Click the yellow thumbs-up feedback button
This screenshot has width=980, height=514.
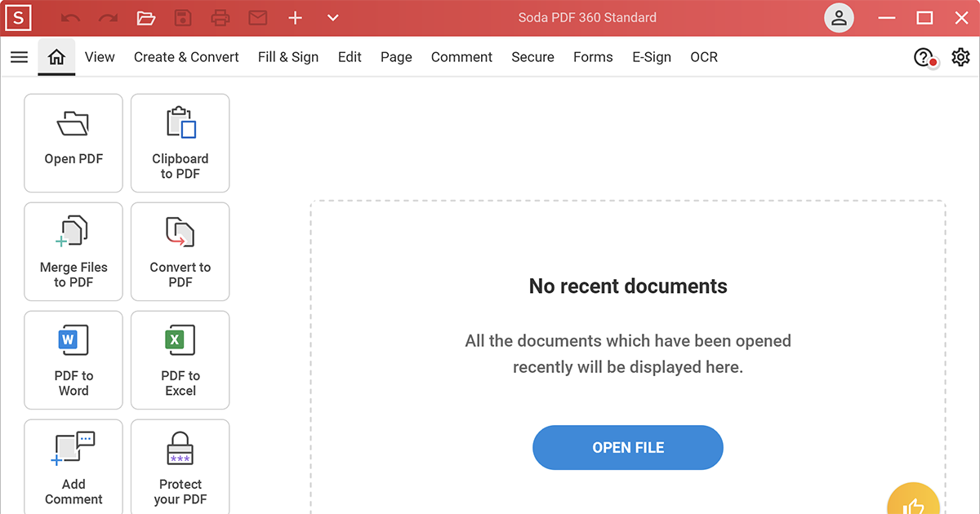pos(913,499)
